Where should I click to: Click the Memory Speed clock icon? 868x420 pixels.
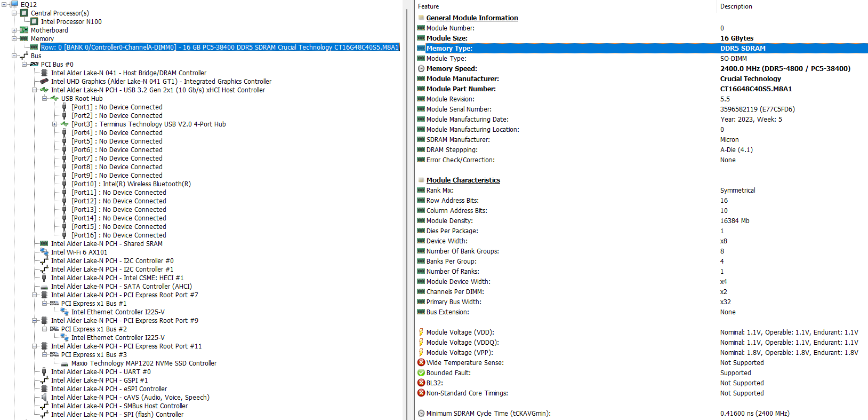coord(421,68)
